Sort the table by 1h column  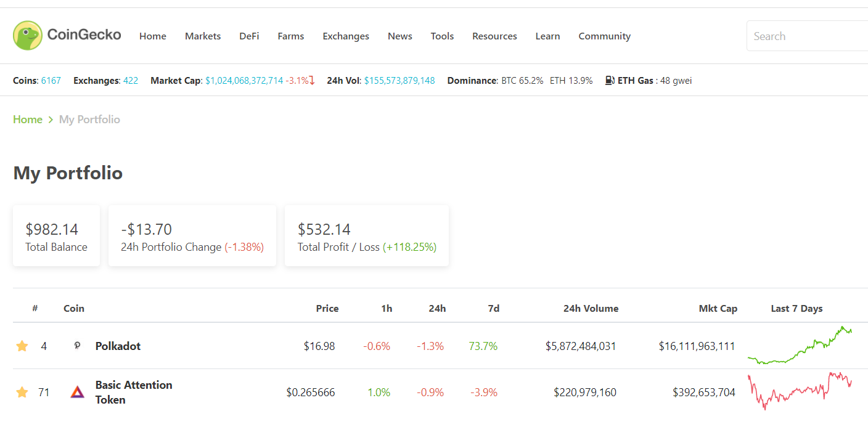(x=387, y=309)
